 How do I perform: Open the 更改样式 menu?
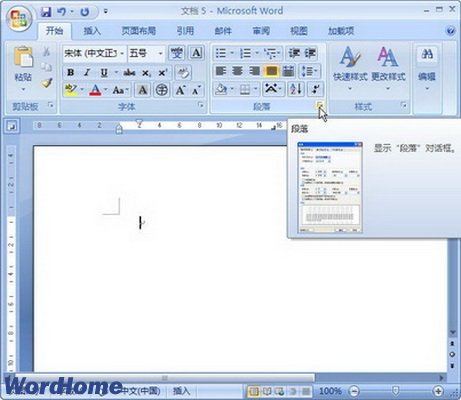(x=388, y=68)
